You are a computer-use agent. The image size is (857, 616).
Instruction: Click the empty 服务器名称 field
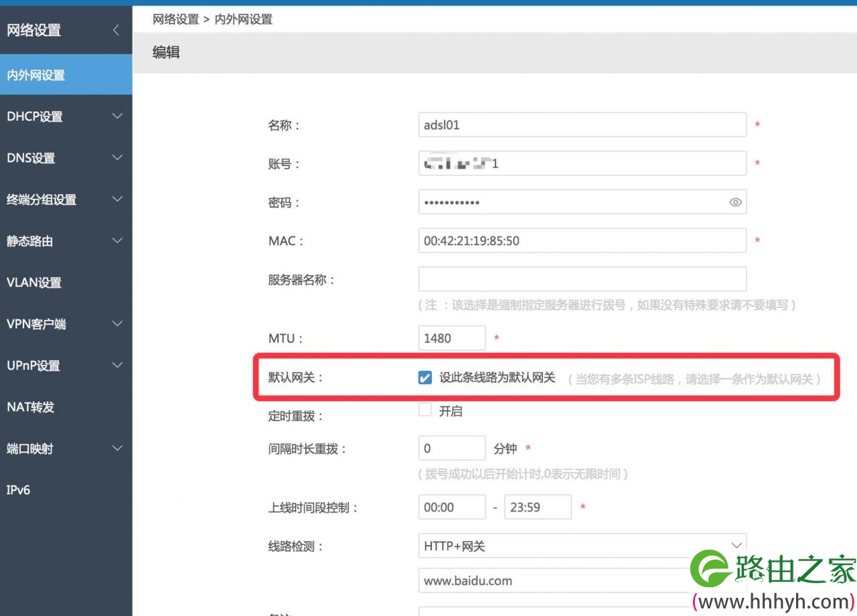[x=582, y=279]
